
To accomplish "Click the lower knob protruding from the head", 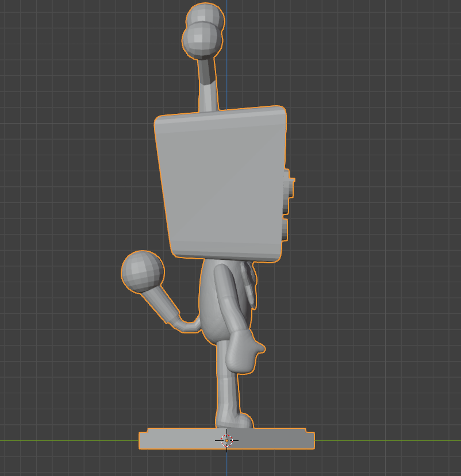I will click(285, 229).
